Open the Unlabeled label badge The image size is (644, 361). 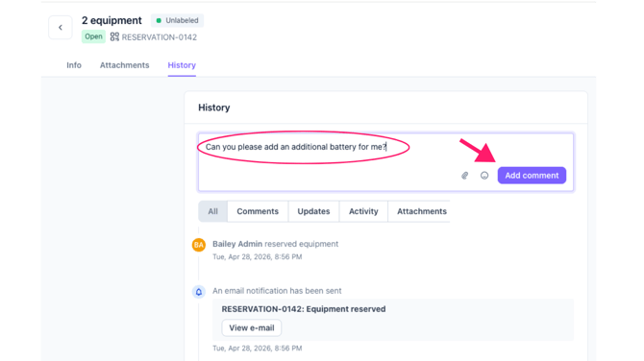(178, 20)
